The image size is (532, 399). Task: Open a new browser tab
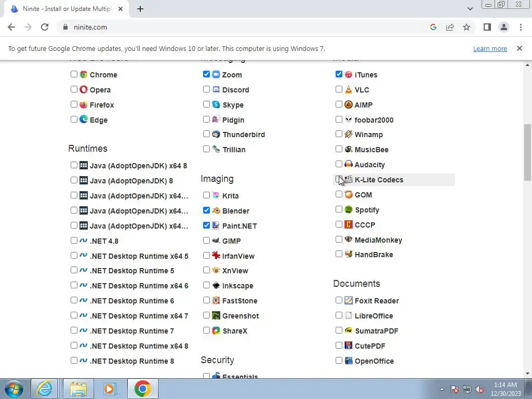tap(140, 9)
